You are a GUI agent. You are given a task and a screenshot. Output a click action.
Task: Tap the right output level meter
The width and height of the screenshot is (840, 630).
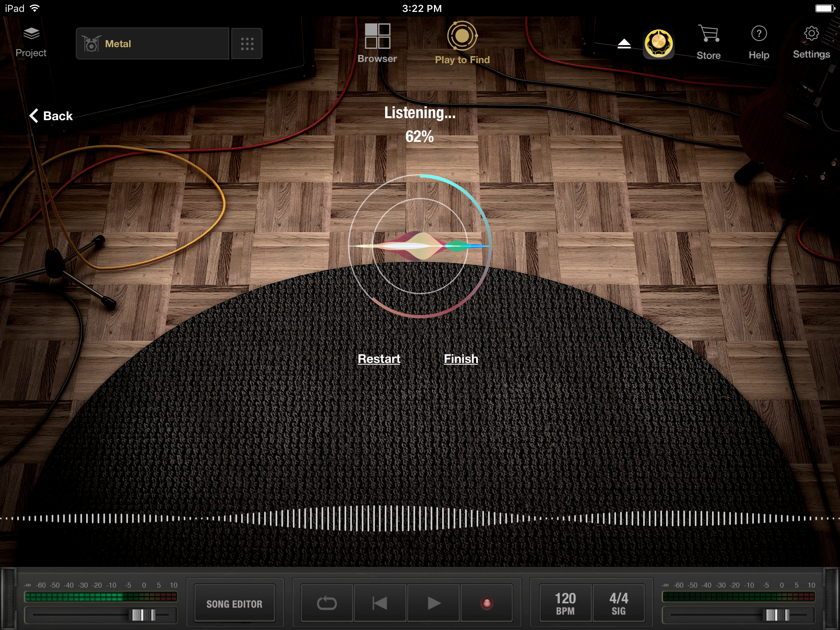738,597
